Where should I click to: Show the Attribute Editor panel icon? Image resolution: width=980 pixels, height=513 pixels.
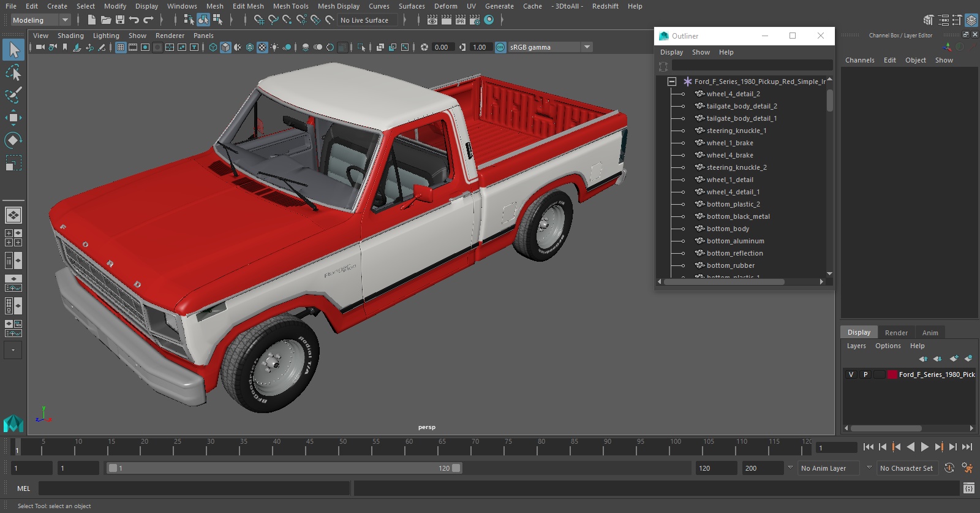[943, 20]
